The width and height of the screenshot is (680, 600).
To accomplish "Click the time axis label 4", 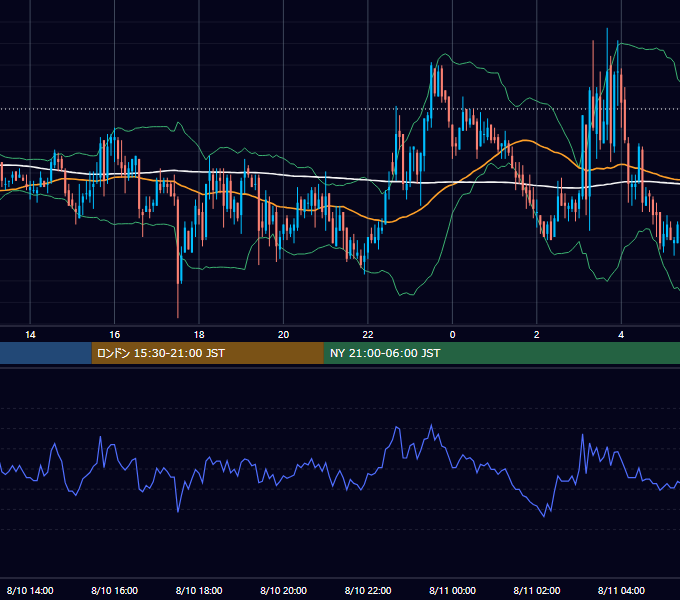I will (x=621, y=335).
